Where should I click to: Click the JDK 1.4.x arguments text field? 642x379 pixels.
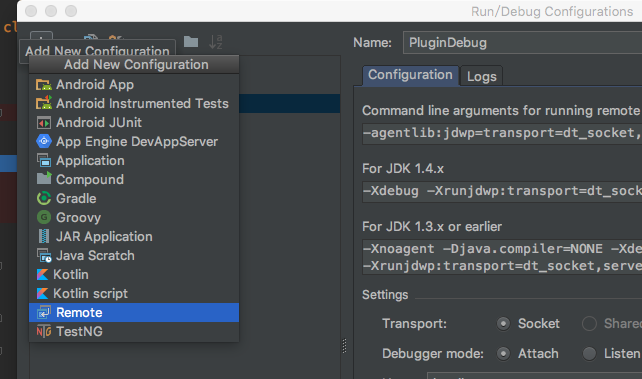tap(502, 191)
